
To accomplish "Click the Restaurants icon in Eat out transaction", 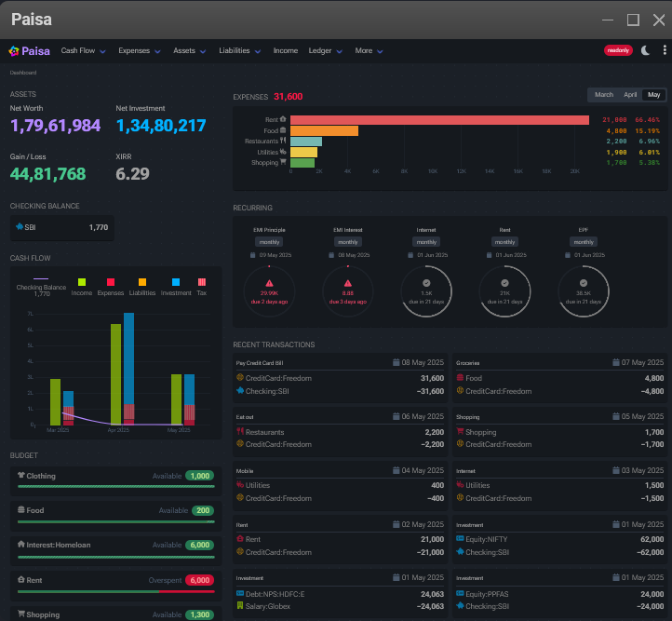I will (x=240, y=432).
